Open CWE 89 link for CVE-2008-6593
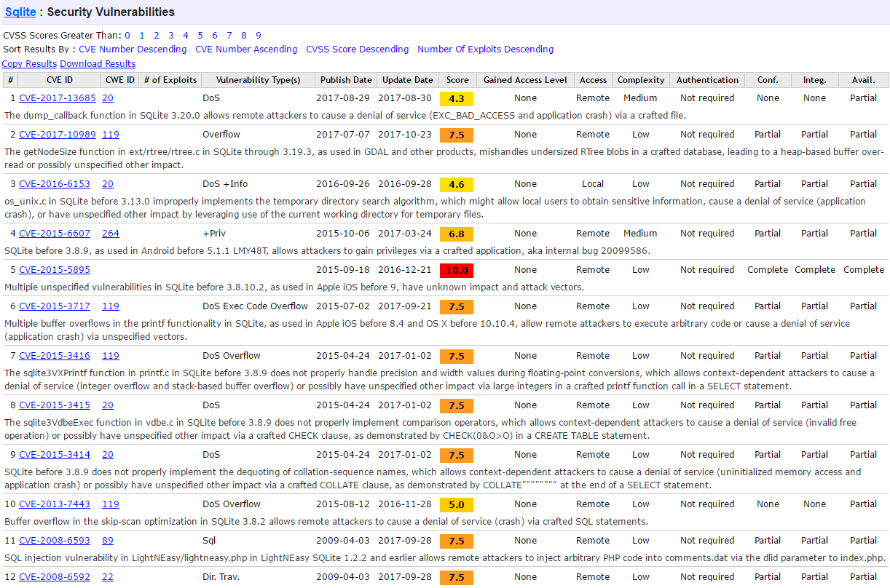 coord(108,541)
